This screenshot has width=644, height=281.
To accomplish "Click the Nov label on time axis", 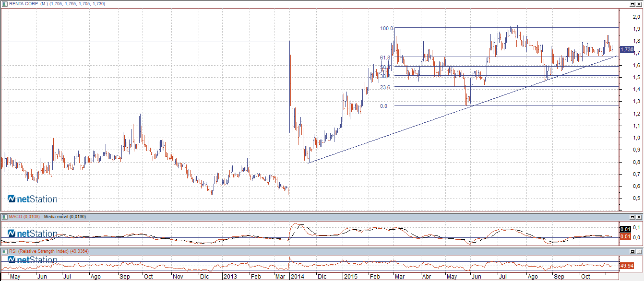I will [178, 277].
